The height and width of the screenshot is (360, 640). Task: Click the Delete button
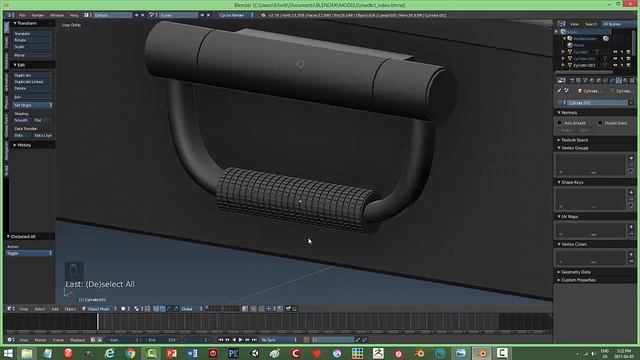tap(32, 89)
